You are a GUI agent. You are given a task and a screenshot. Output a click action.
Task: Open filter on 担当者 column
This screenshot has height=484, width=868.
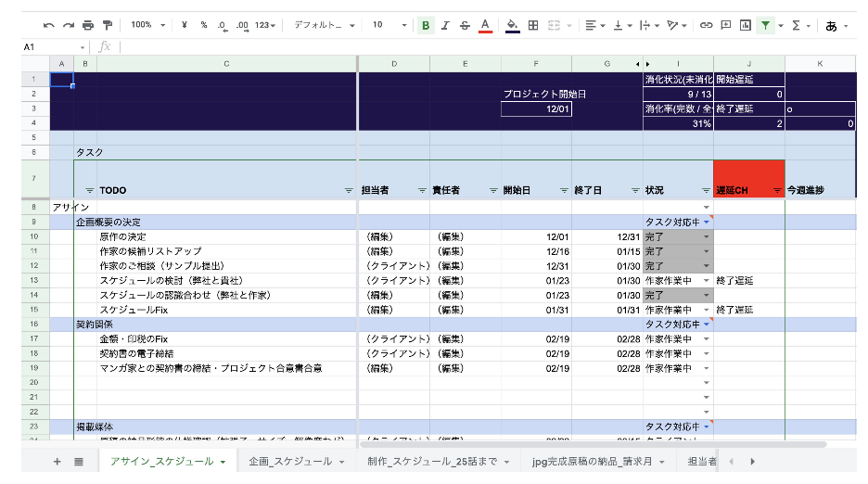click(422, 190)
